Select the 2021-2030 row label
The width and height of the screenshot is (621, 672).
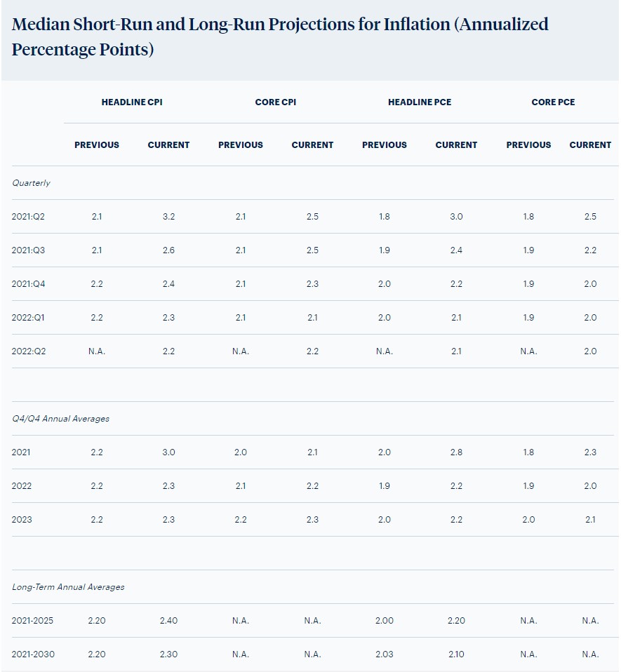click(x=33, y=654)
